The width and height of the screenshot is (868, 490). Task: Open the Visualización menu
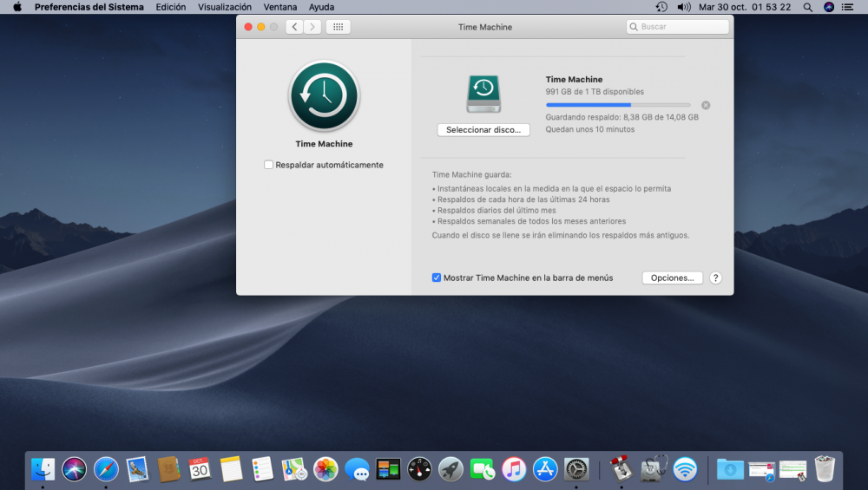225,7
